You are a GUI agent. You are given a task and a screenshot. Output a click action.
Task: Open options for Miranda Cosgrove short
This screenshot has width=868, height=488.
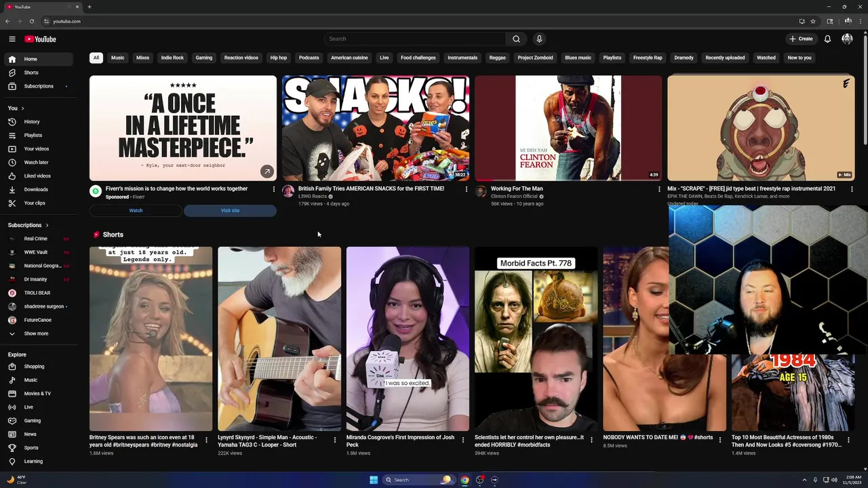(463, 440)
